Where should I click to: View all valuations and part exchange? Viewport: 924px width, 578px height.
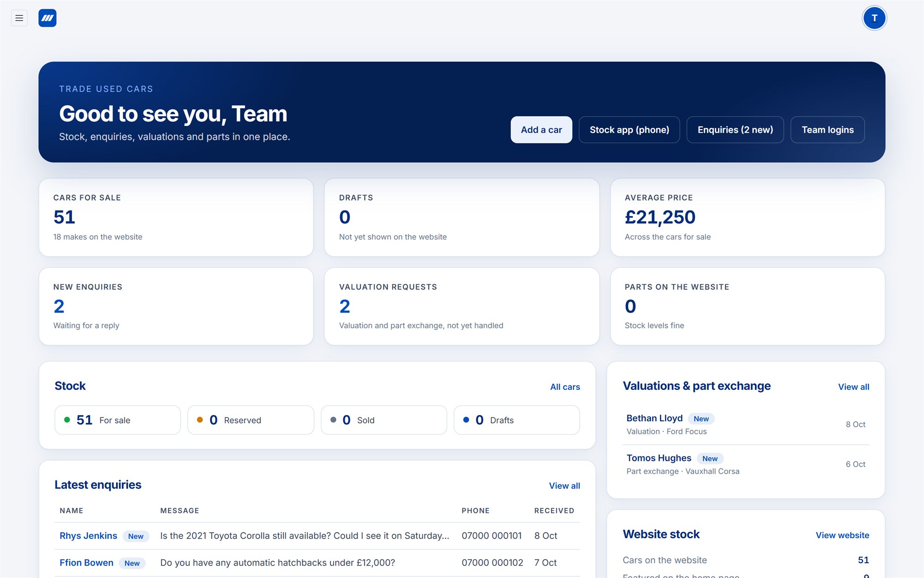[854, 387]
